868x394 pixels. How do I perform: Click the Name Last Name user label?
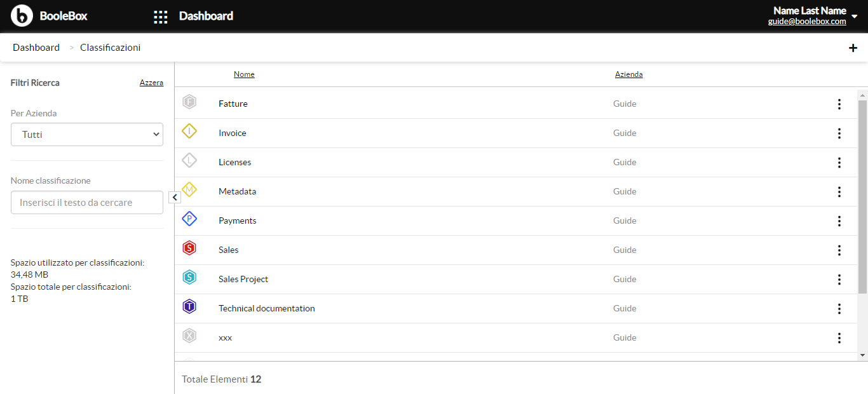click(x=810, y=11)
